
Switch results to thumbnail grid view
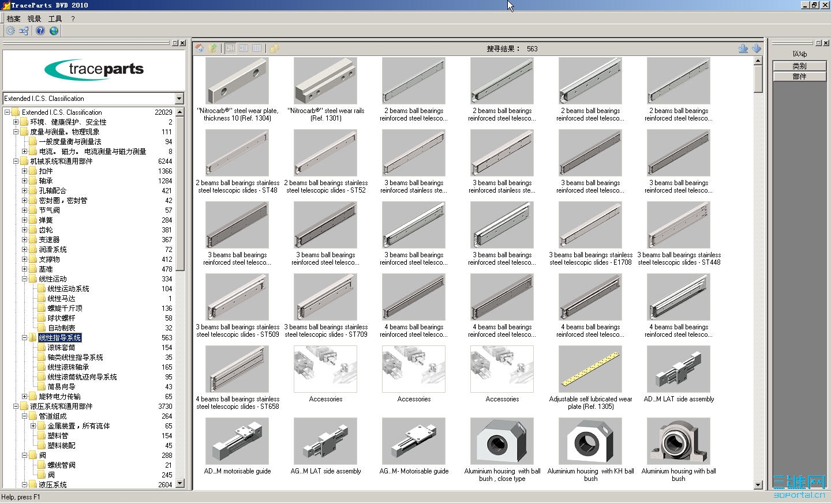(230, 48)
